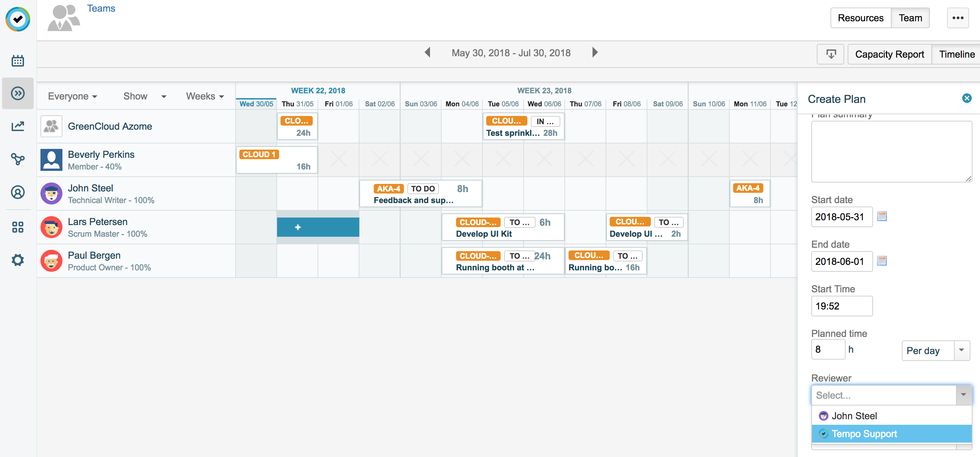Switch to Team view
The height and width of the screenshot is (457, 980).
click(x=910, y=18)
